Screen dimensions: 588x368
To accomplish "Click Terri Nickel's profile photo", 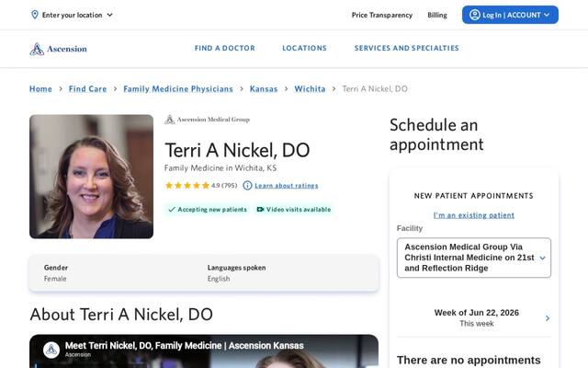I will pyautogui.click(x=91, y=177).
